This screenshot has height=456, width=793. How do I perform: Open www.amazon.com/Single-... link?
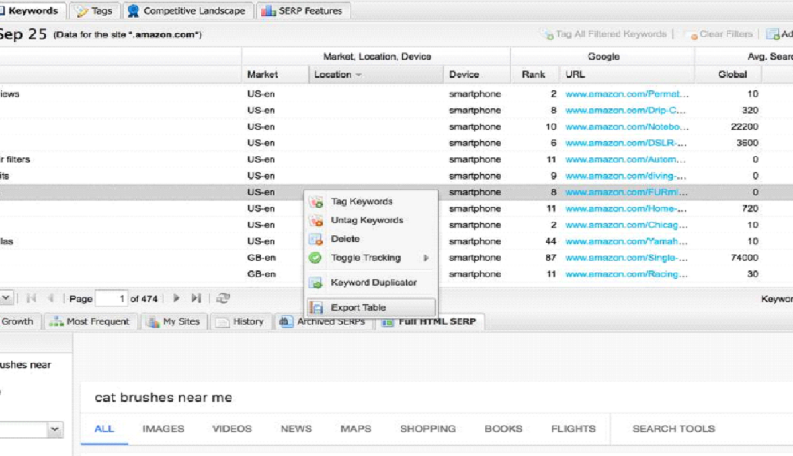(x=627, y=258)
